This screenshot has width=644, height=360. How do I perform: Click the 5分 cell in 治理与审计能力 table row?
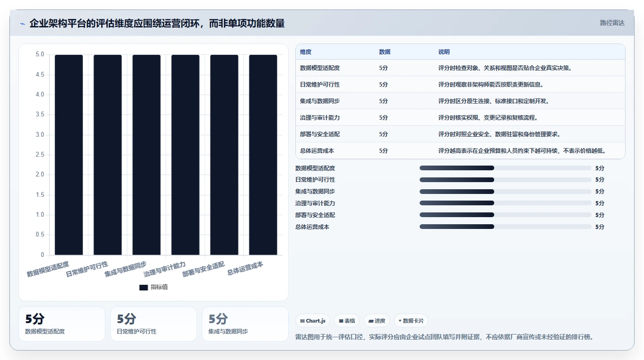(x=383, y=118)
